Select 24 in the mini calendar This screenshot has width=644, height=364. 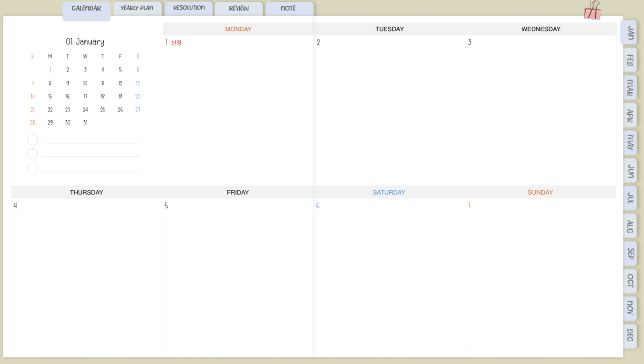pyautogui.click(x=85, y=110)
